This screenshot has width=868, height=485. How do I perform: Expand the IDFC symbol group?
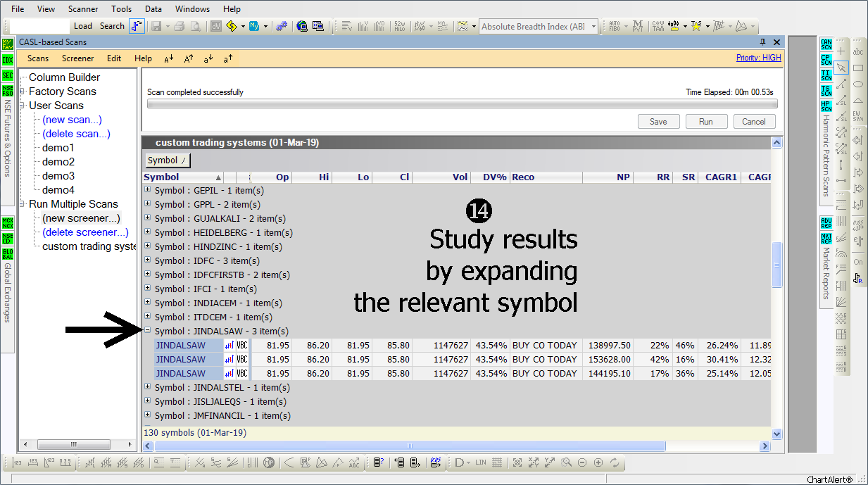(x=147, y=260)
